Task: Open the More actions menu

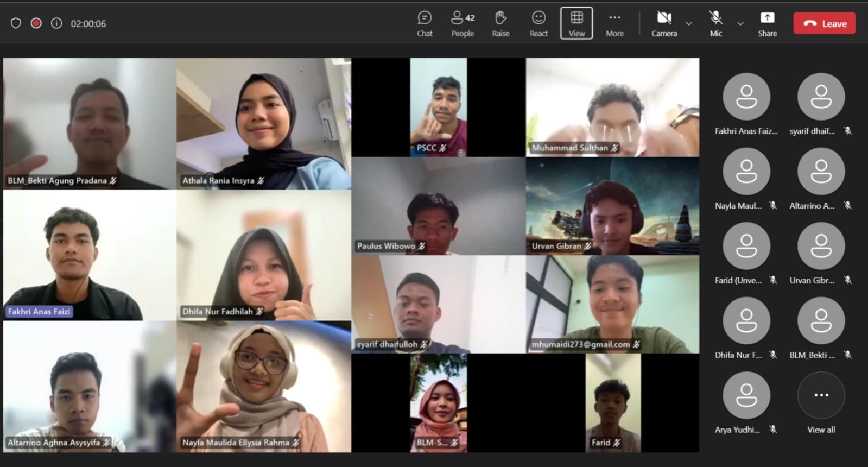Action: 614,24
